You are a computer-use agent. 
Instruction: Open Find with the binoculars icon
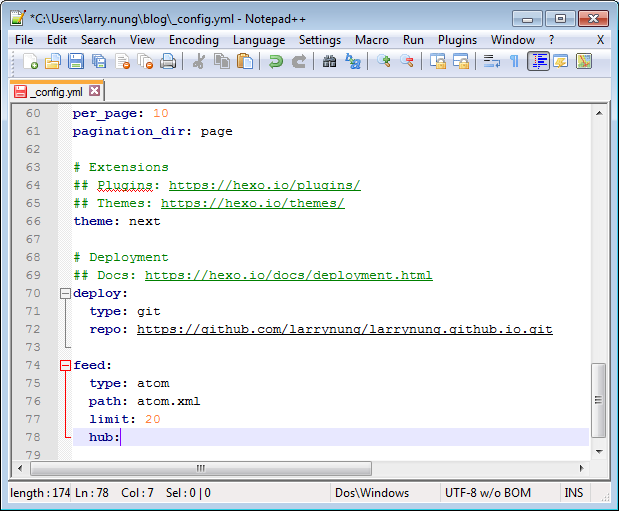click(x=329, y=62)
